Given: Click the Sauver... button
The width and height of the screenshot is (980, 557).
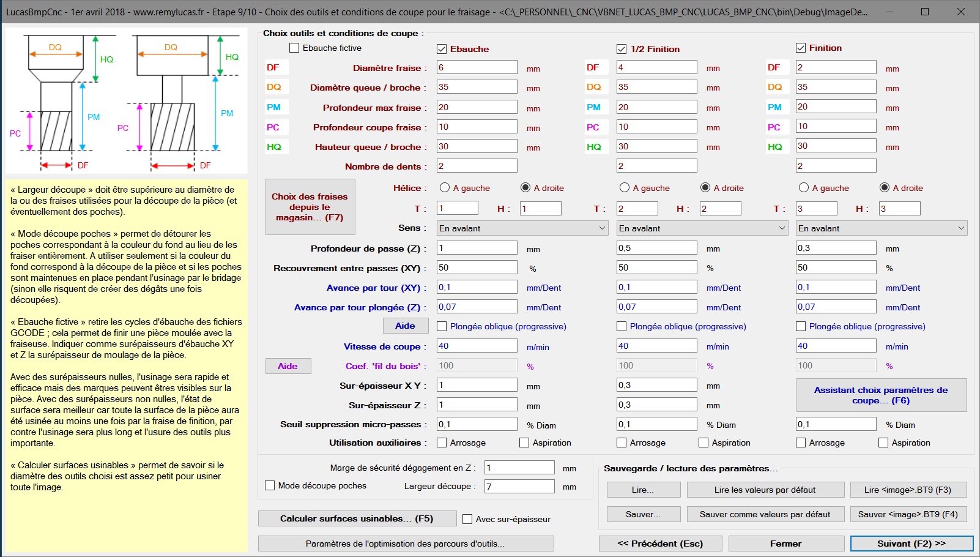Looking at the screenshot, I should (x=644, y=514).
